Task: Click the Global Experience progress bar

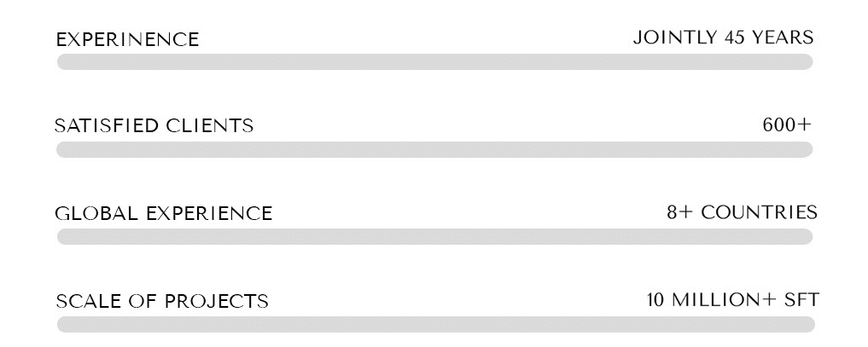Action: pyautogui.click(x=434, y=237)
